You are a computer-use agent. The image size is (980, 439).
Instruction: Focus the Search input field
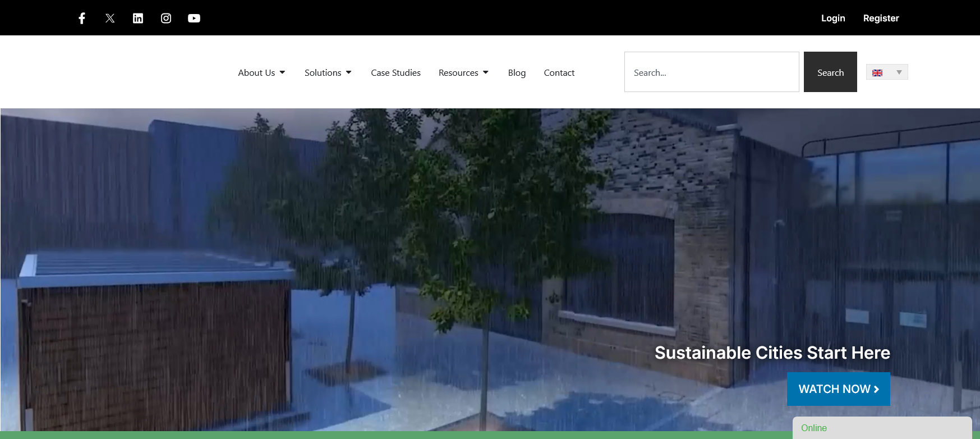click(x=712, y=72)
